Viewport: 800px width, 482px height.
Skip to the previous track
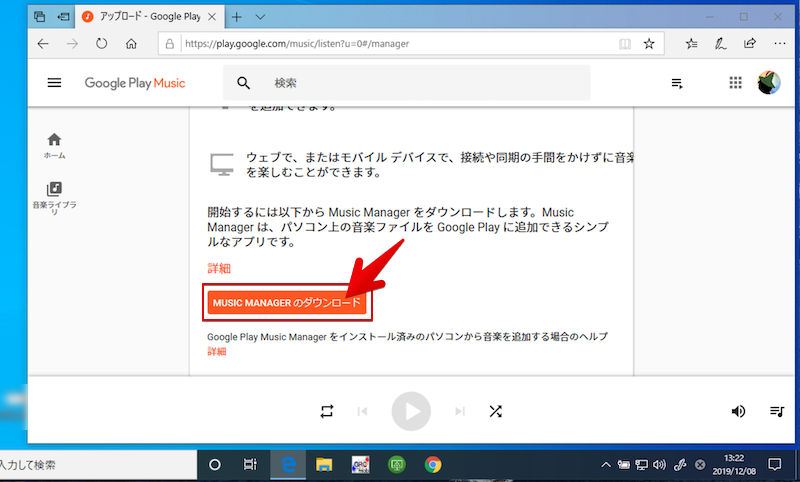362,411
